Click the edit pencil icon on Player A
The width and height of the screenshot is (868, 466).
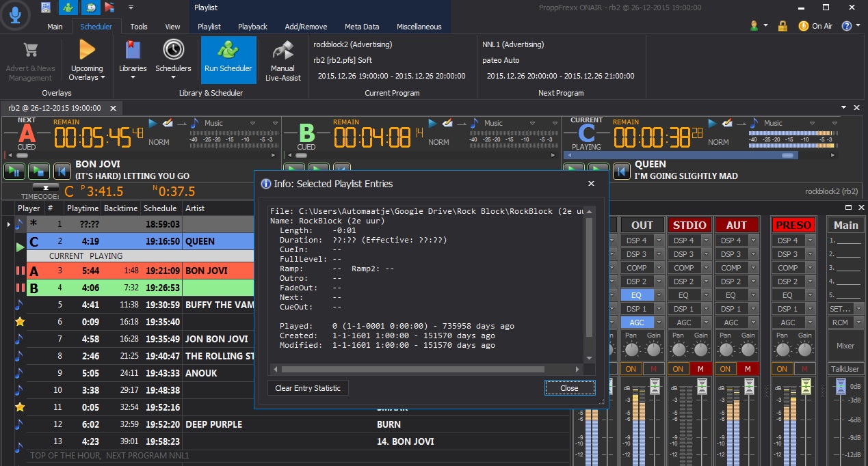(168, 123)
